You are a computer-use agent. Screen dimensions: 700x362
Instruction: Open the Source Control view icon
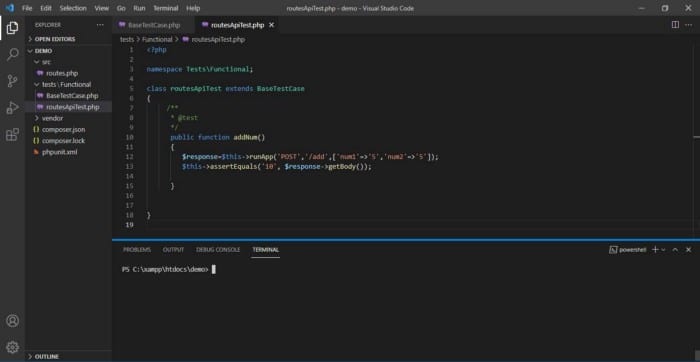12,81
